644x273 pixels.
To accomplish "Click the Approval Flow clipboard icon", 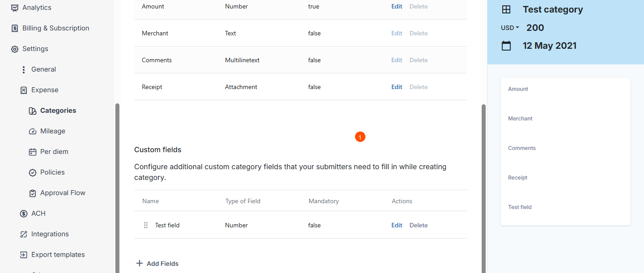I will click(32, 193).
